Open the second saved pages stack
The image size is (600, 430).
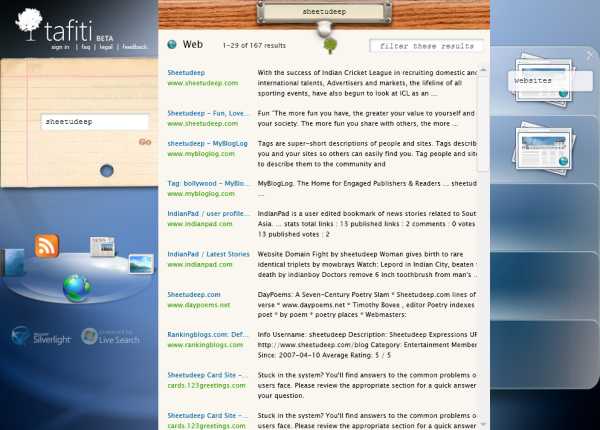tap(543, 149)
